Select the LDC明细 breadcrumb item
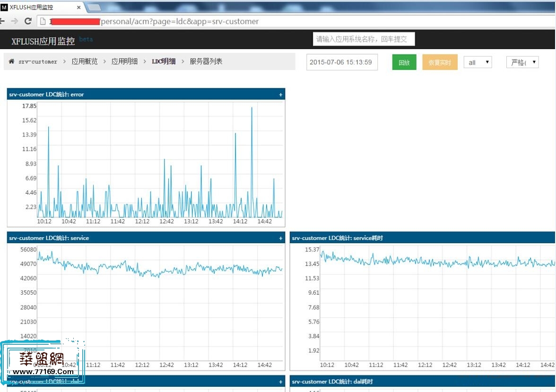 163,61
